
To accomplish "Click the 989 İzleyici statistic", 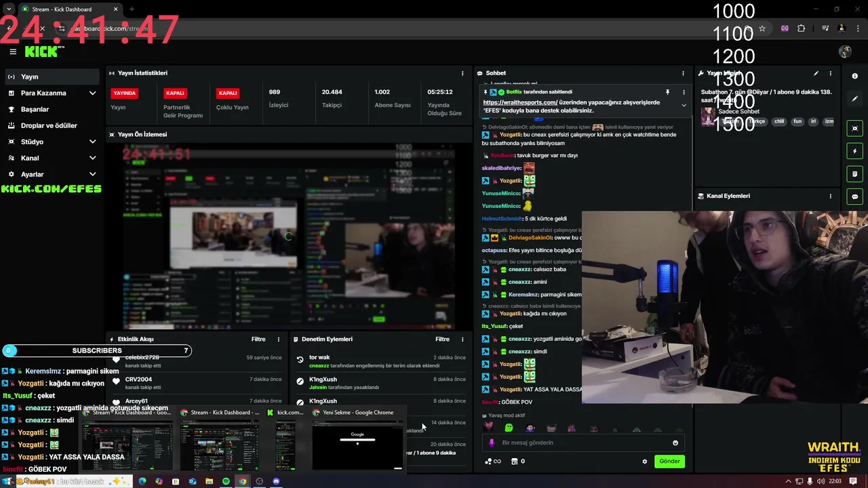I will [278, 98].
